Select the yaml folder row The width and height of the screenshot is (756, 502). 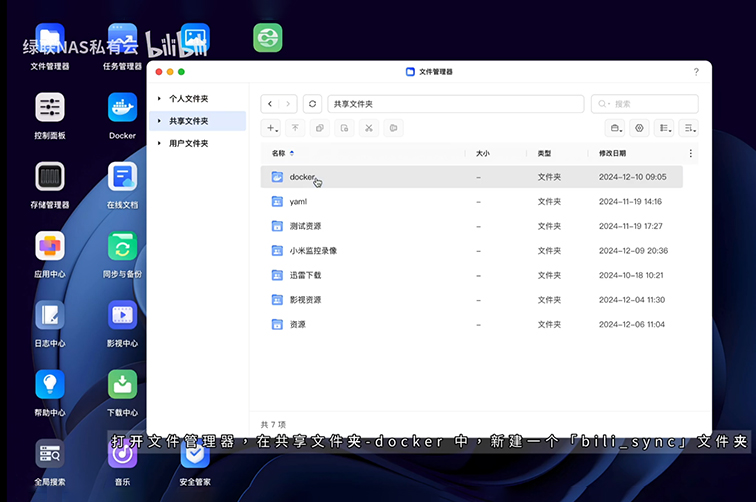pyautogui.click(x=472, y=202)
